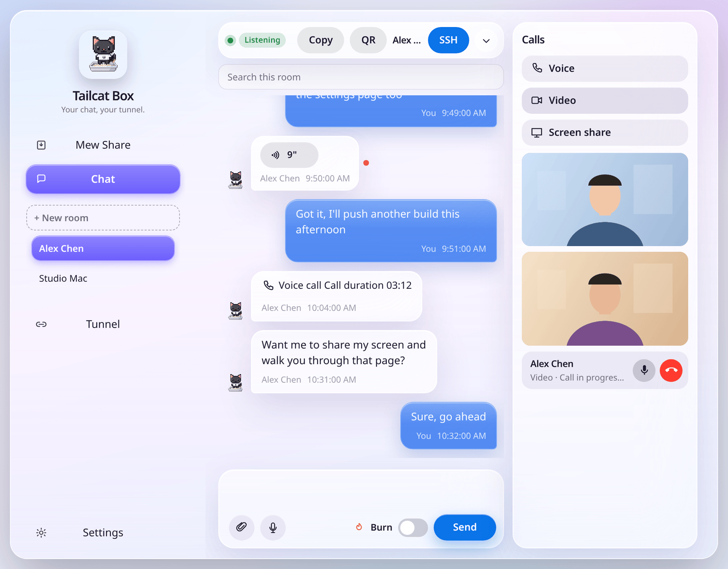Image resolution: width=728 pixels, height=569 pixels.
Task: Start a Video call
Action: tap(605, 101)
